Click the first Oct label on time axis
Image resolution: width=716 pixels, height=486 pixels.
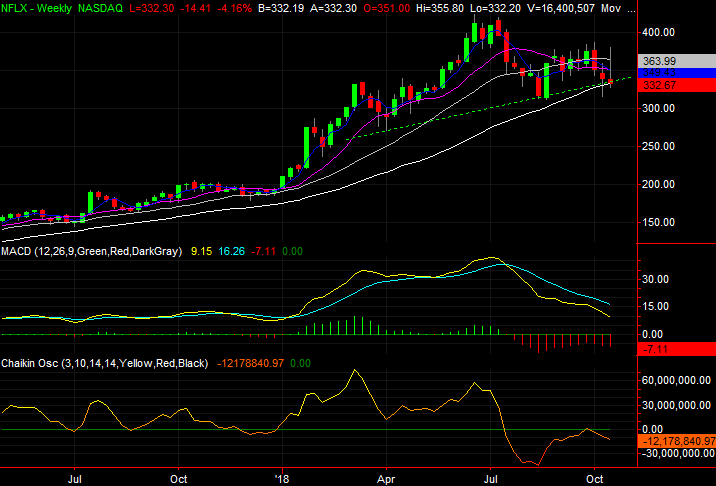tap(179, 479)
